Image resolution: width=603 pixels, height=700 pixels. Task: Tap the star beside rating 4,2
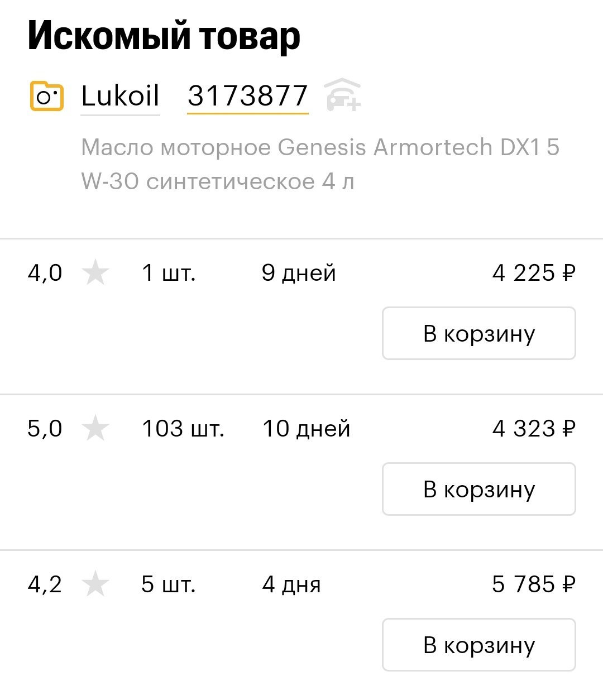coord(95,584)
